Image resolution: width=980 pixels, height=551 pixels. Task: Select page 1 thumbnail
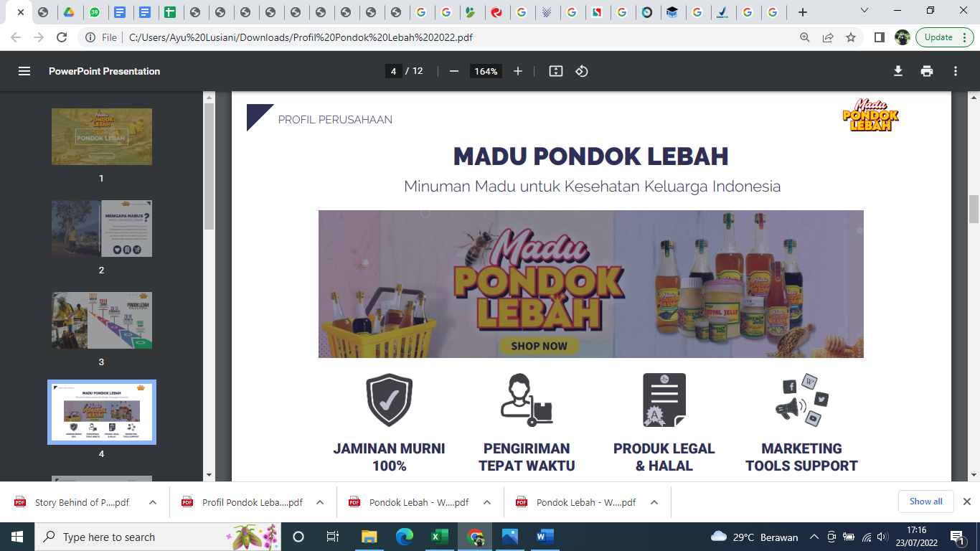[102, 136]
